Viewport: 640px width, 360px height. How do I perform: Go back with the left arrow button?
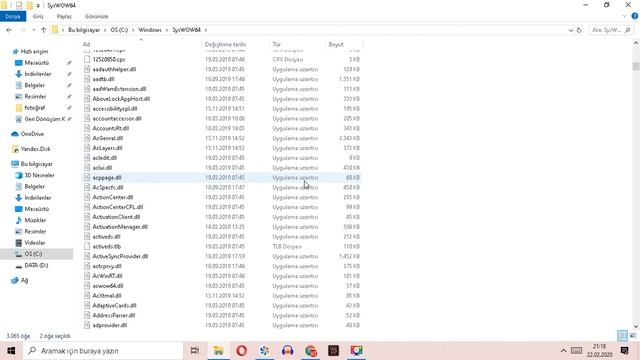coord(9,30)
